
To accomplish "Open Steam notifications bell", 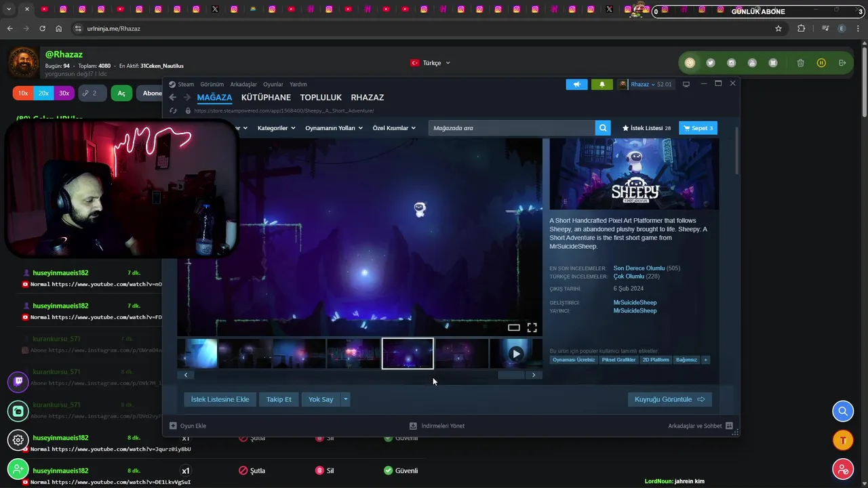I will [601, 85].
